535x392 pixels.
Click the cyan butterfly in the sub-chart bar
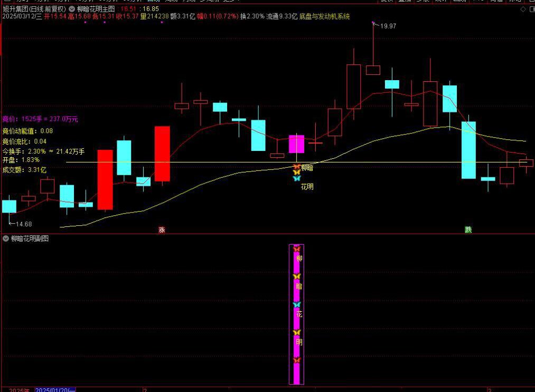[x=296, y=304]
